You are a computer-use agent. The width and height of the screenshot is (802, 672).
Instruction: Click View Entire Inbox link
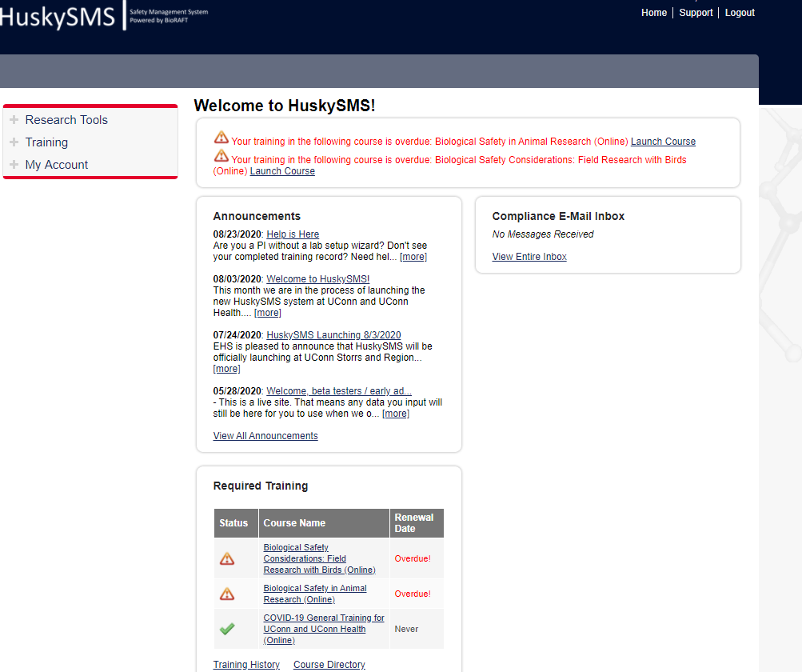[x=529, y=257]
